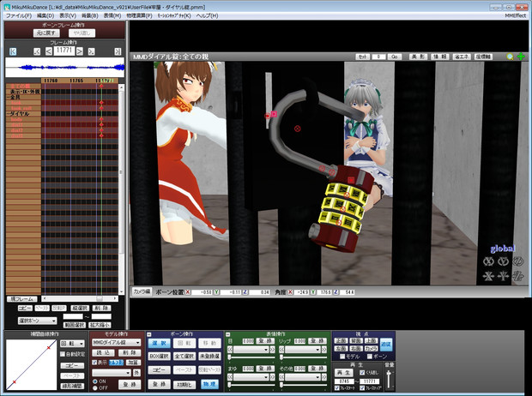532x396 pixels.
Task: Open the empty dropdown under model display
Action: [x=112, y=373]
